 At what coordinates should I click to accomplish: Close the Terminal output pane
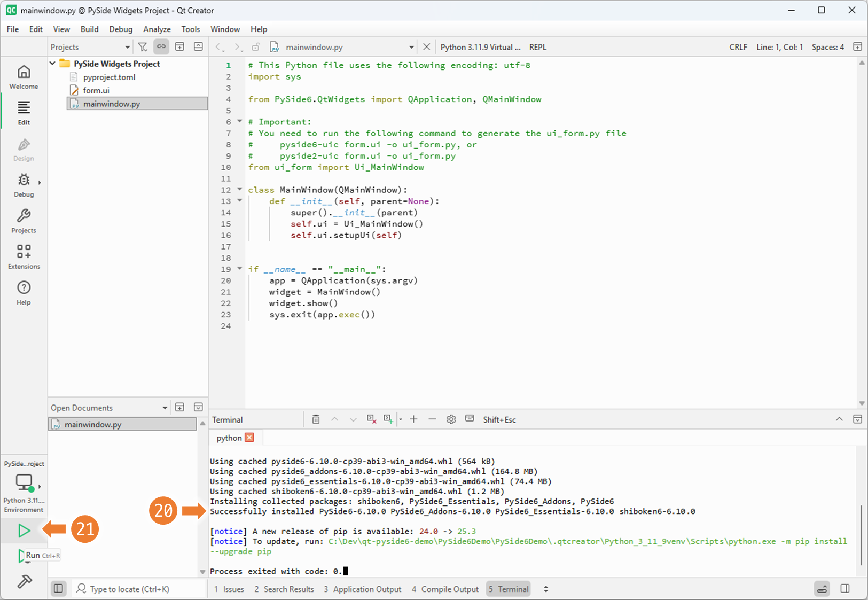[x=857, y=419]
